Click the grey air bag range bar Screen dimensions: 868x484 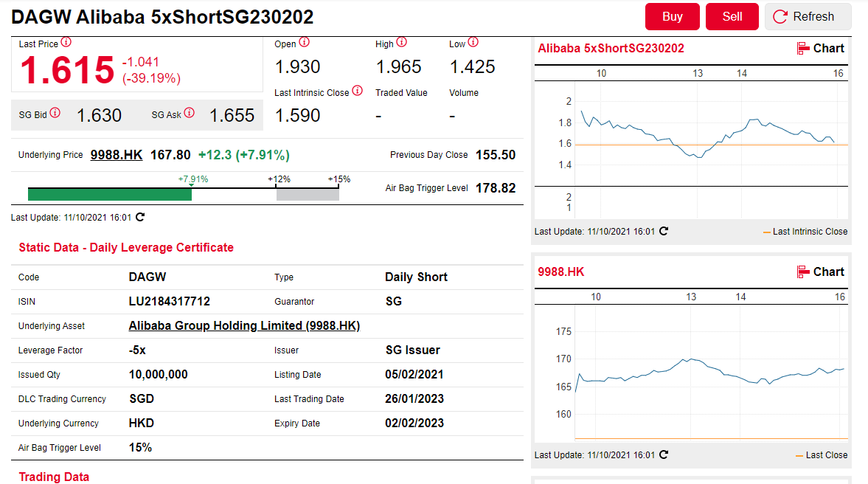click(x=308, y=194)
